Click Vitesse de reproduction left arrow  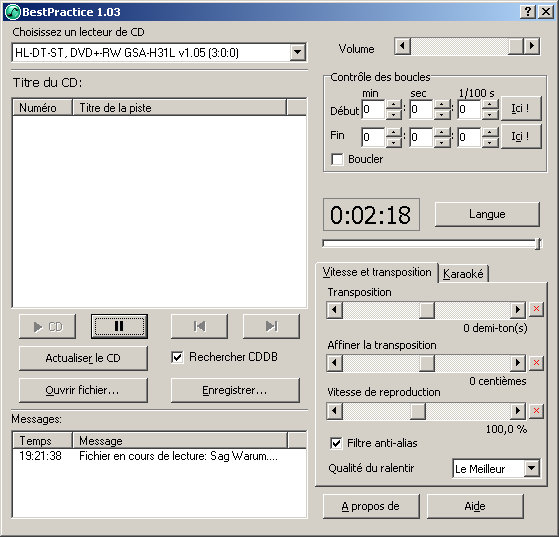point(334,411)
